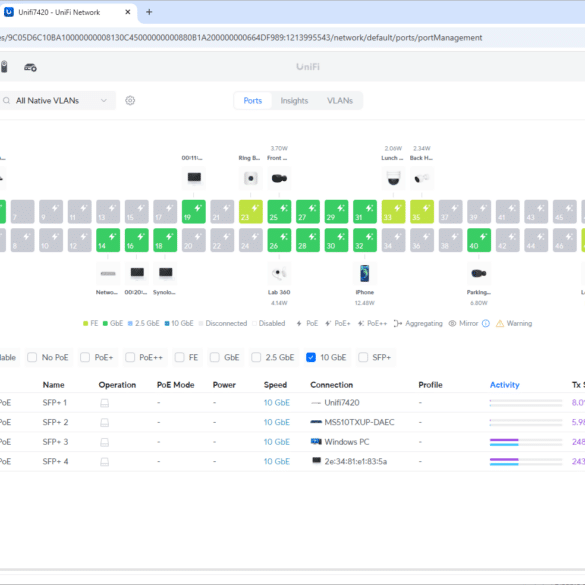This screenshot has height=585, width=585.
Task: Select switch port 14
Action: 108,240
